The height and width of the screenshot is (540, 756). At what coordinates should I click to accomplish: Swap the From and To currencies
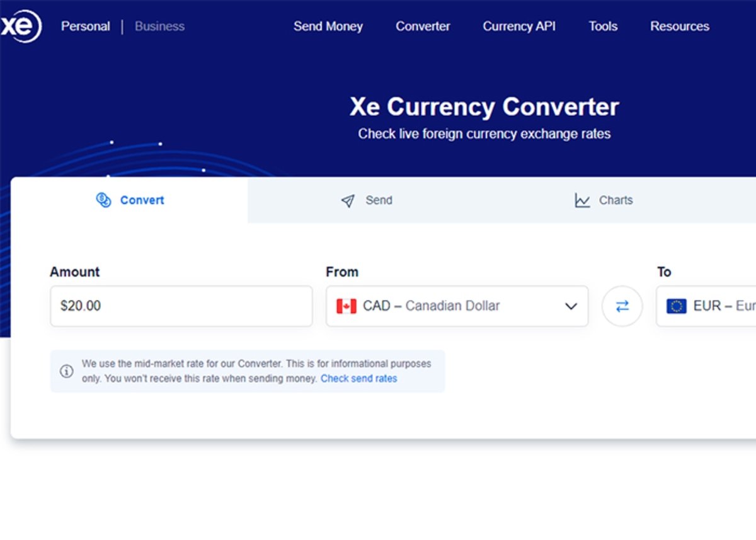click(x=622, y=306)
